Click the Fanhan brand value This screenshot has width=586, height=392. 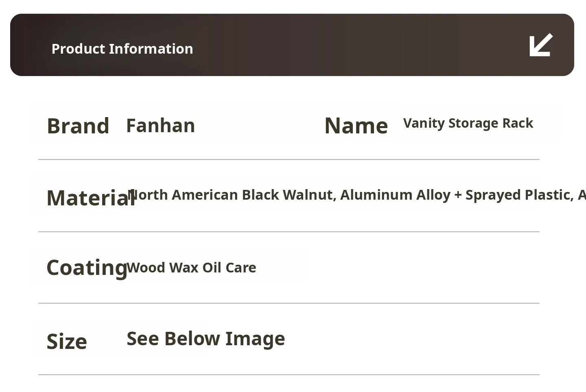[x=160, y=126]
